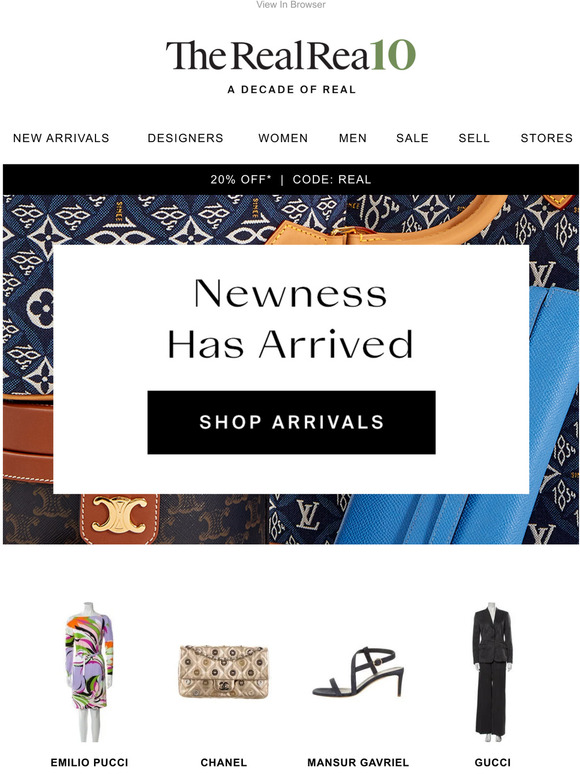The height and width of the screenshot is (774, 580).
Task: Open the Emilio Pucci dress thumbnail
Action: tap(89, 672)
